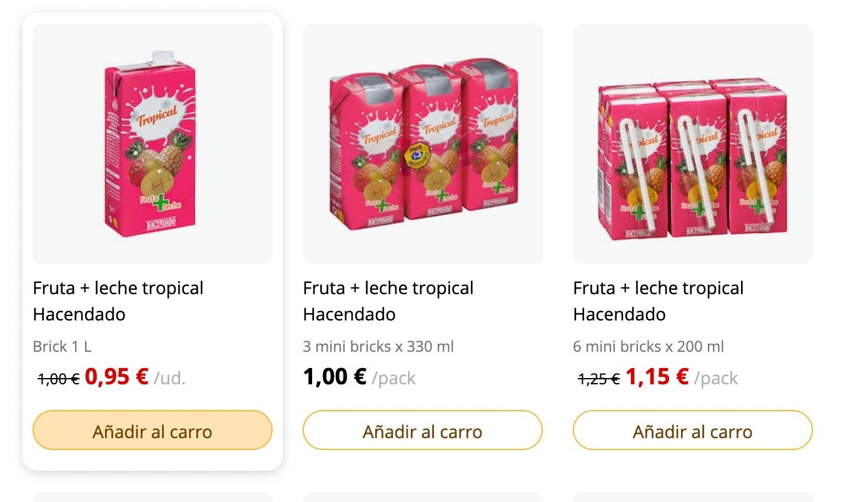The image size is (868, 502).
Task: Click the '/pack' label beside 1,15 €
Action: coord(716,379)
